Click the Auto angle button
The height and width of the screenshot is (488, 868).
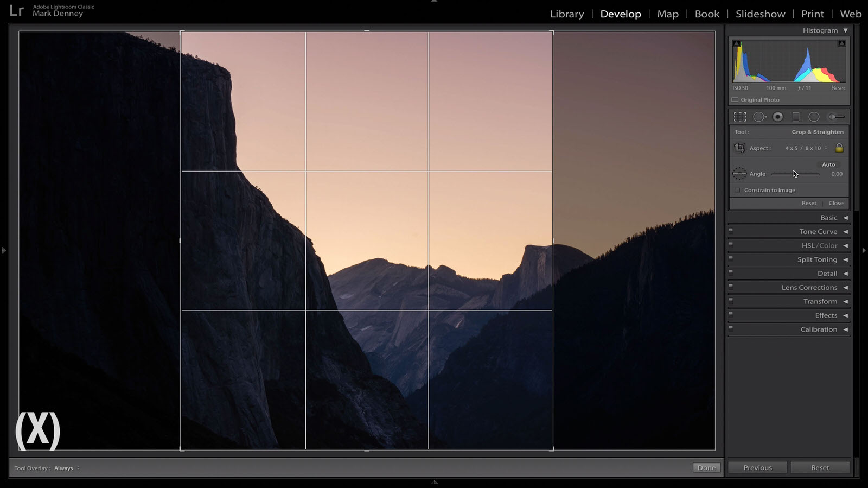point(828,164)
